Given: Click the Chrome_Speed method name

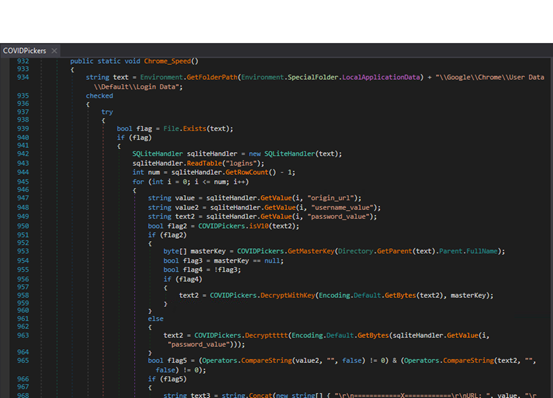Looking at the screenshot, I should point(167,61).
